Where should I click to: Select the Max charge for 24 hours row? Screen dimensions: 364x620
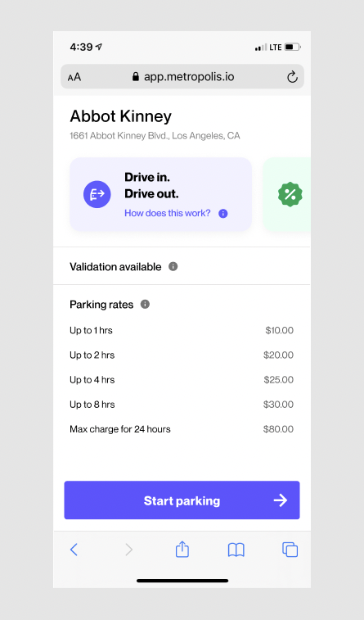tap(182, 429)
